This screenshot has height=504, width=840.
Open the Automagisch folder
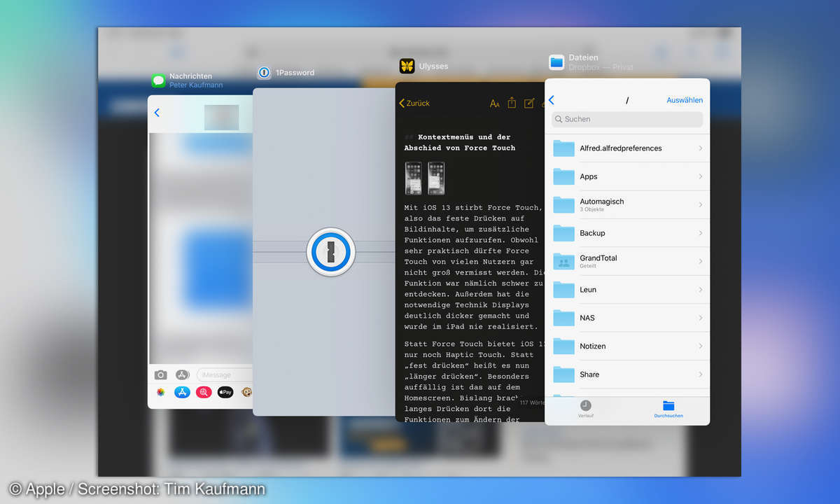click(x=627, y=204)
